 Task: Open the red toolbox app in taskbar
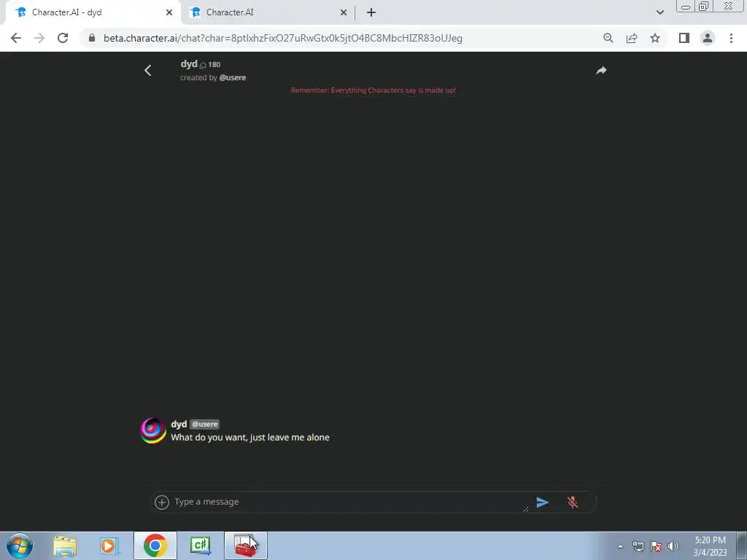245,545
